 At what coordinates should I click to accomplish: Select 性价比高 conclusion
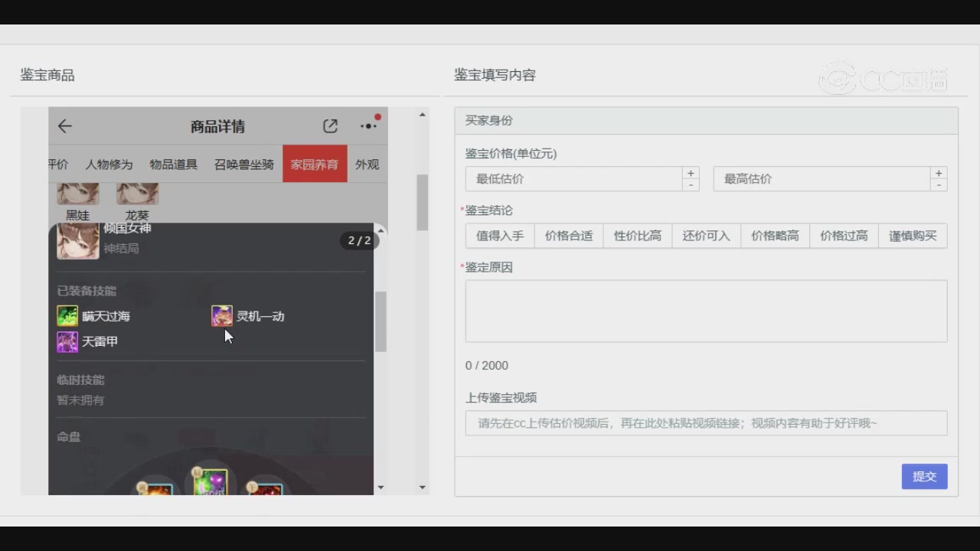(x=638, y=236)
